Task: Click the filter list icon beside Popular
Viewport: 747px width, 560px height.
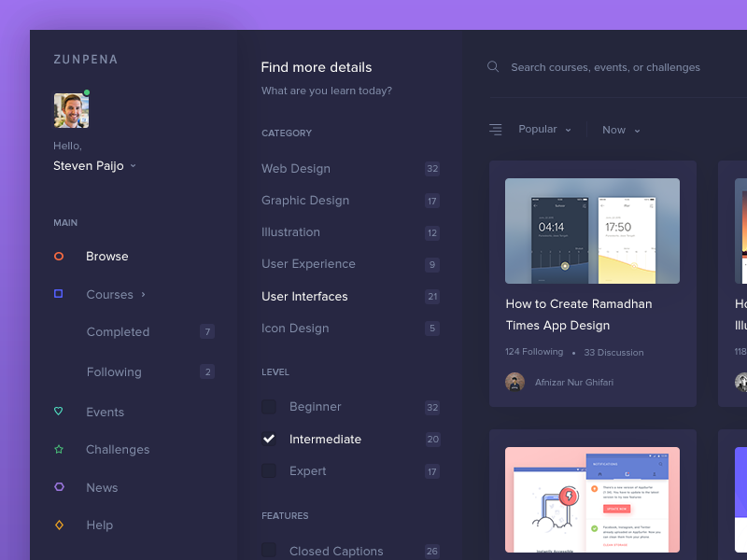Action: click(495, 130)
